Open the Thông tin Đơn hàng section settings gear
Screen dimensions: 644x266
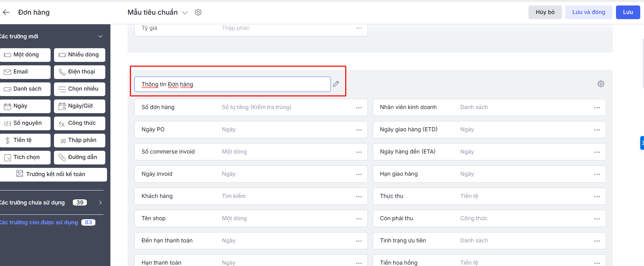(x=601, y=84)
